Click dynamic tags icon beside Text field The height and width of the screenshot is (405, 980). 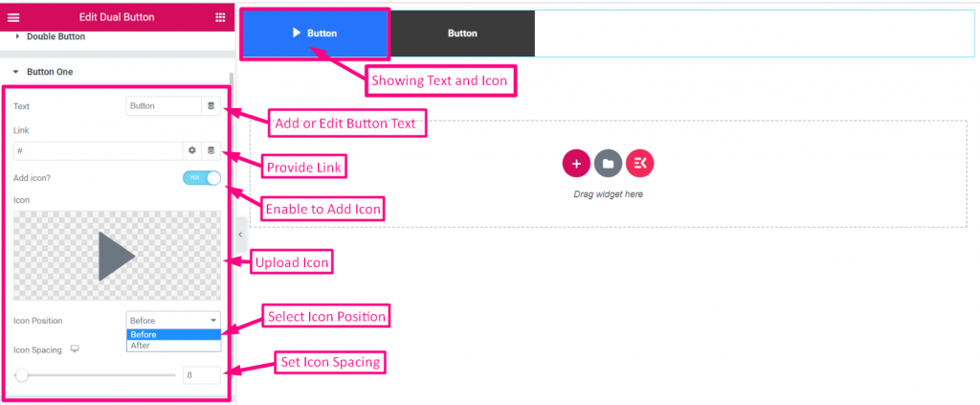pyautogui.click(x=212, y=106)
